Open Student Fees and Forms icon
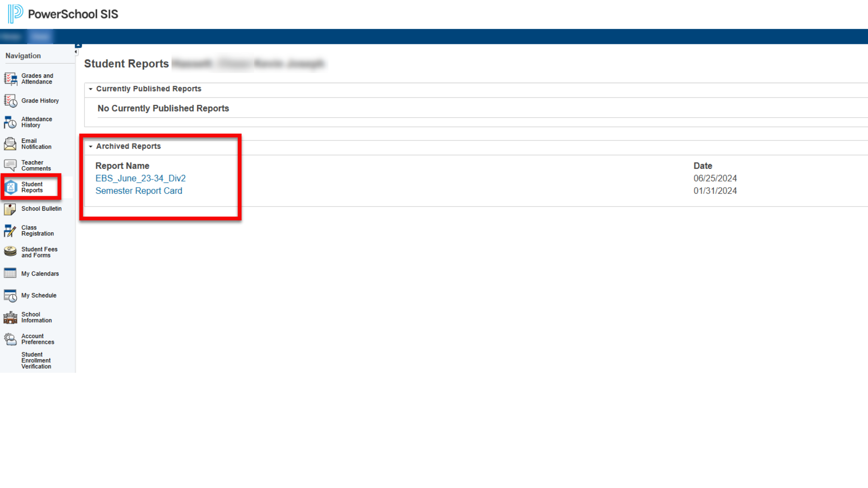868x488 pixels. tap(10, 252)
